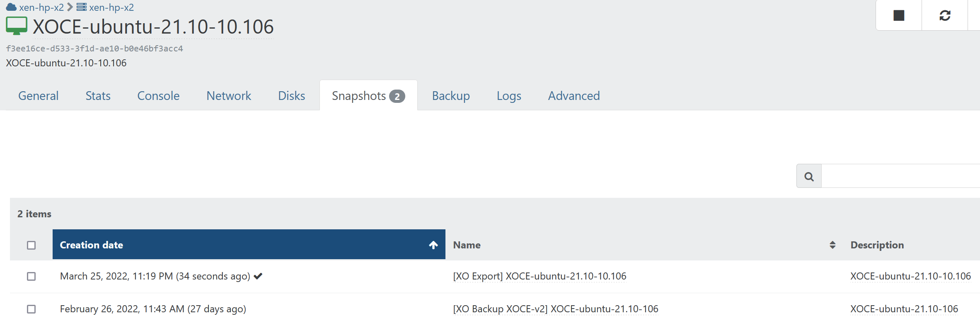Viewport: 980px width, 333px height.
Task: Click the [XO Export] snapshot name
Action: [540, 276]
